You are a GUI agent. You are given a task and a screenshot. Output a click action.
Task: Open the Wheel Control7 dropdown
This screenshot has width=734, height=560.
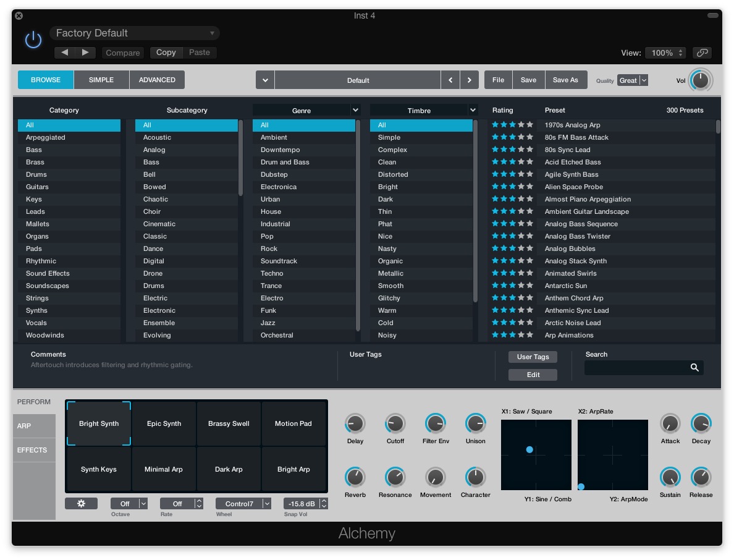click(243, 503)
